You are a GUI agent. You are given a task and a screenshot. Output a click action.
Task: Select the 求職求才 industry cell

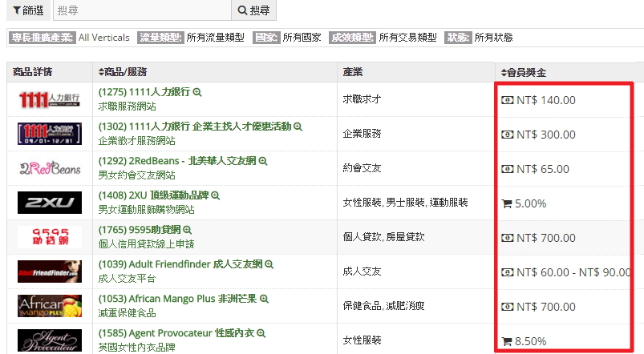tap(362, 99)
